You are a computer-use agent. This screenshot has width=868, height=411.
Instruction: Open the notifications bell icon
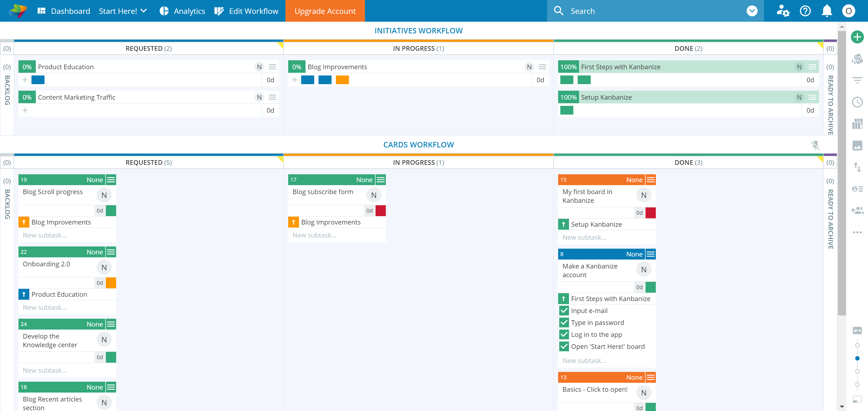(x=826, y=11)
